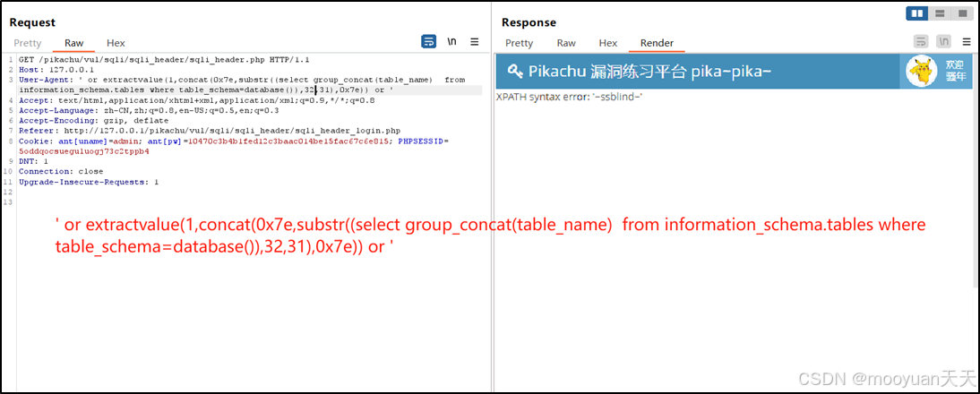Click the information_schema.tables continuation line
Screen dimensions: 980x394
point(206,90)
